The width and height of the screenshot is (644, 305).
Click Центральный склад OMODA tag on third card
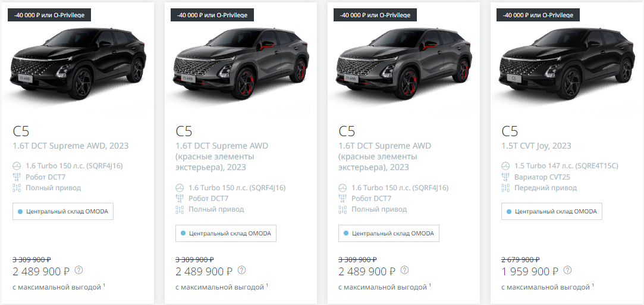click(x=388, y=233)
